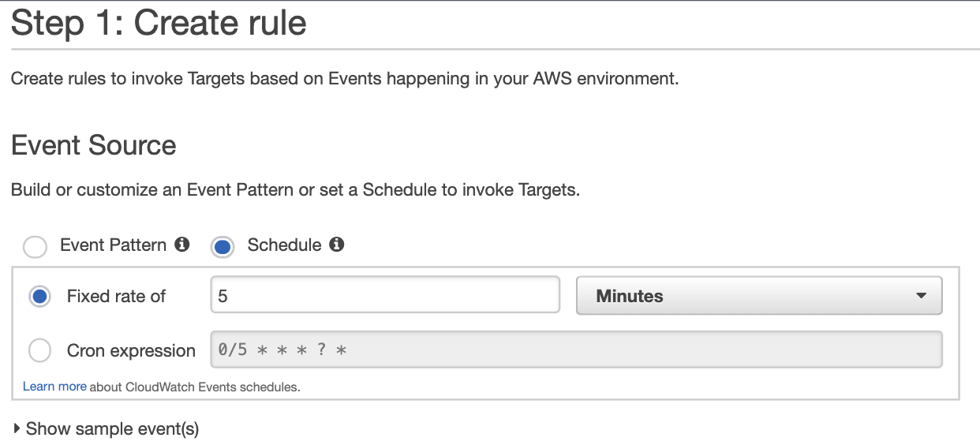Screen dimensions: 980x445
Task: Click the fixed rate value field showing 5
Action: [385, 296]
